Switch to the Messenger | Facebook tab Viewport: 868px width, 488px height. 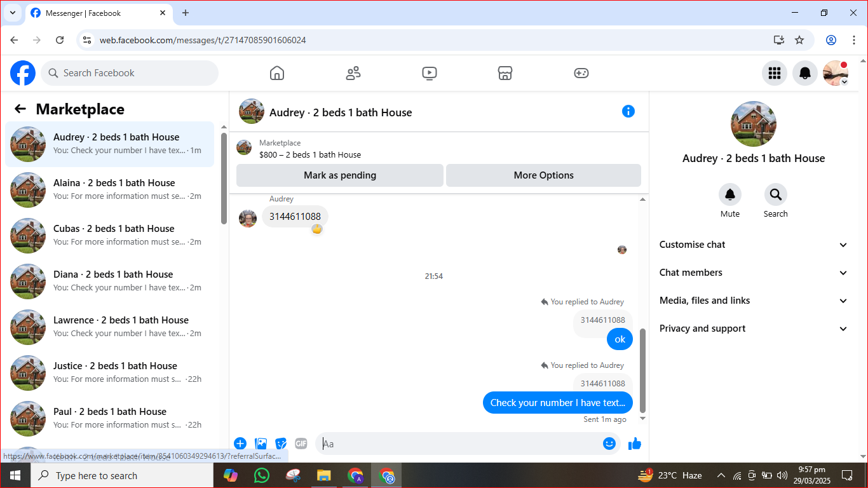98,13
